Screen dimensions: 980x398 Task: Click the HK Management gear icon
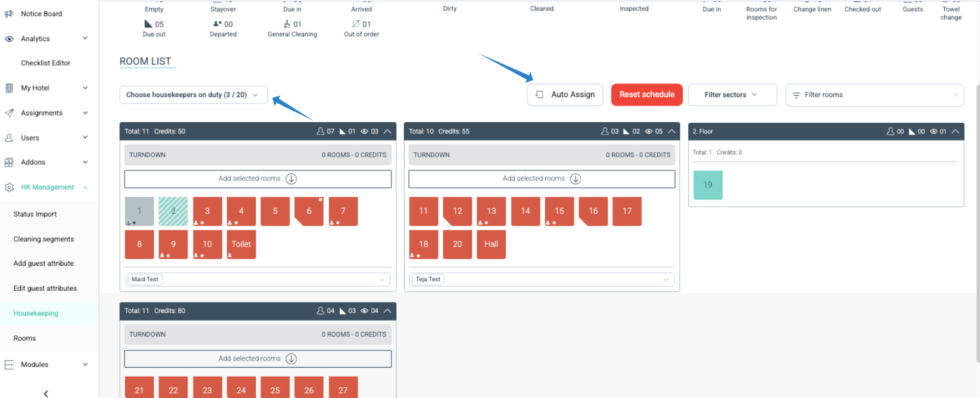[x=9, y=187]
